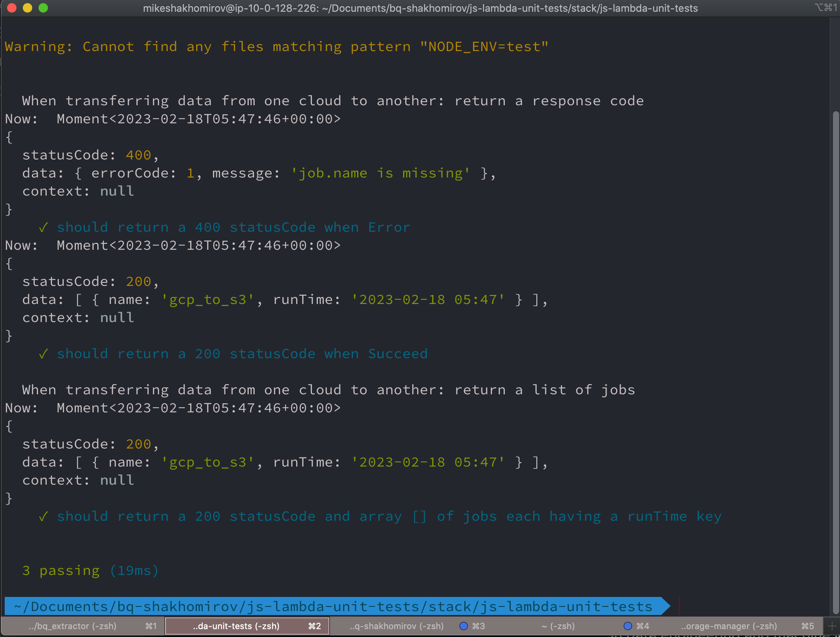
Task: Select the ..da-unit-tests (-zsh) tab
Action: (x=236, y=626)
